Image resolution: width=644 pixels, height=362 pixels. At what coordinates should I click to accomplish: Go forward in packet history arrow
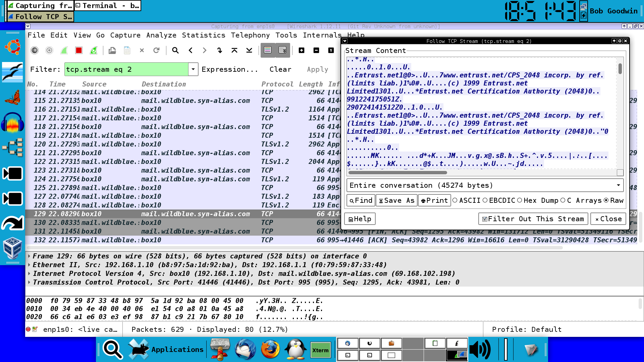(x=205, y=50)
